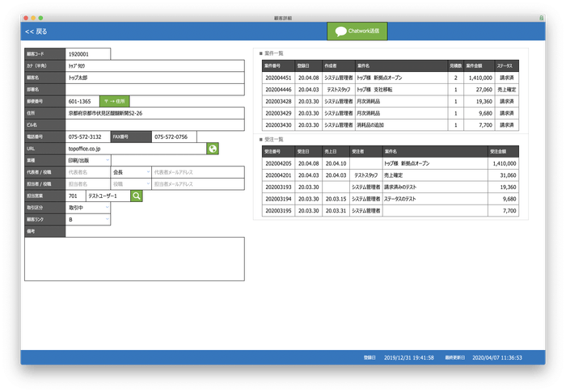Go back with the << 戻る link
This screenshot has width=566, height=392.
pyautogui.click(x=36, y=32)
